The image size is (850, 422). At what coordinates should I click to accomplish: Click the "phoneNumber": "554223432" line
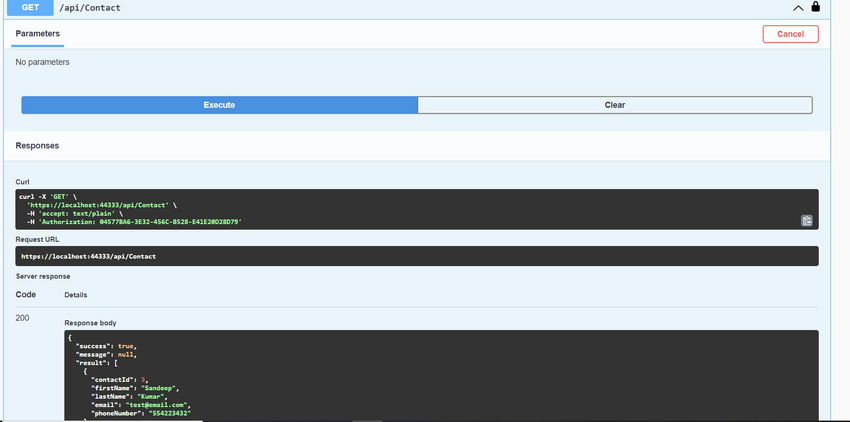[x=141, y=414]
